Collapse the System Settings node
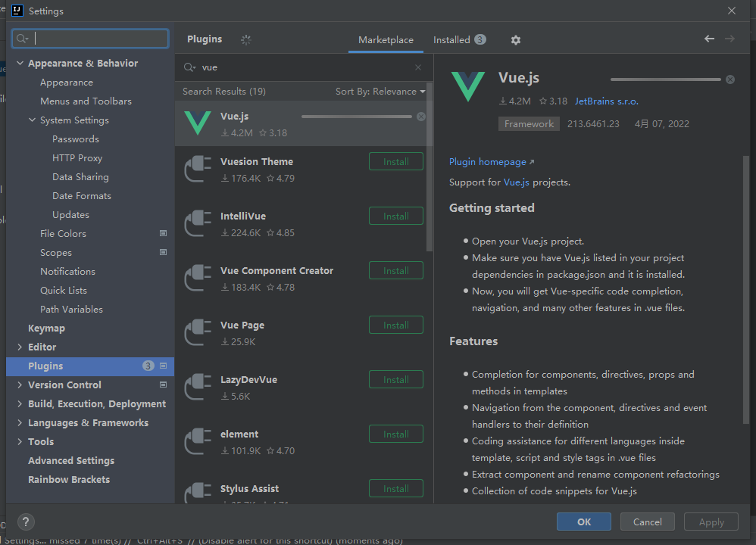The height and width of the screenshot is (545, 756). (33, 120)
